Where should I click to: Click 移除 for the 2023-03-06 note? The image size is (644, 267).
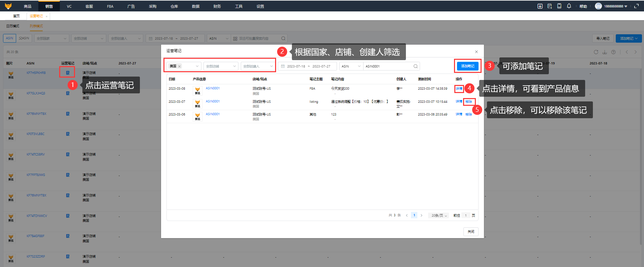pyautogui.click(x=469, y=114)
